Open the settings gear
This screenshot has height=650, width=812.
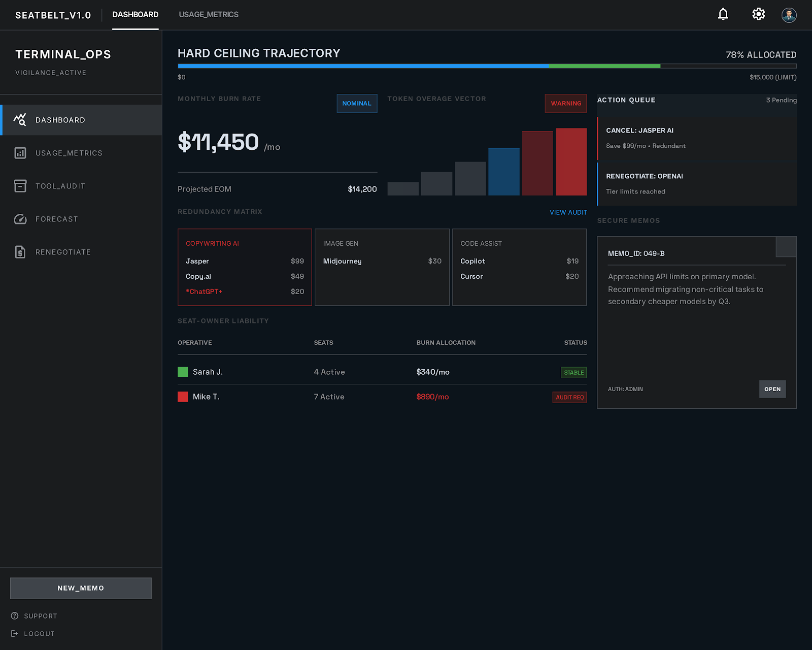click(758, 14)
